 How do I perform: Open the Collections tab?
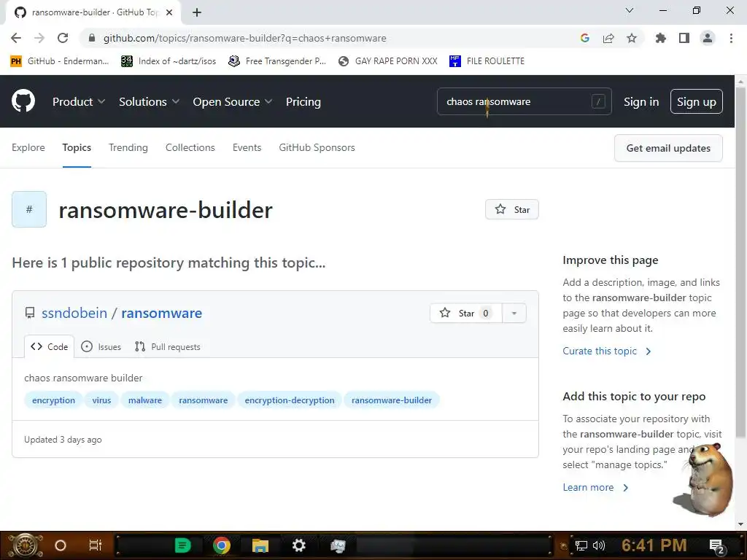tap(190, 147)
